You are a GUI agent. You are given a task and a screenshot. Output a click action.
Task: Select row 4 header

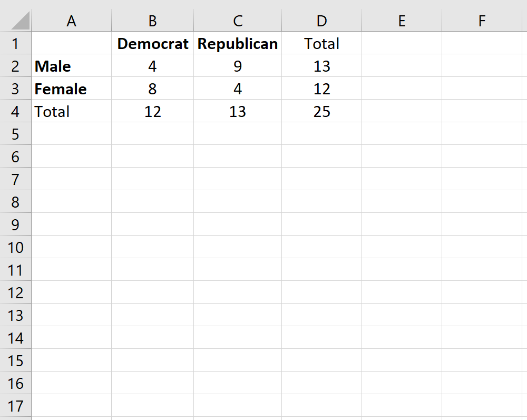click(16, 111)
